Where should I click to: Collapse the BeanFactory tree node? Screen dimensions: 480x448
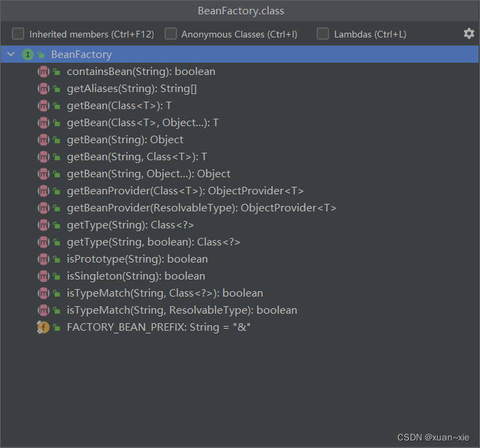(x=10, y=55)
